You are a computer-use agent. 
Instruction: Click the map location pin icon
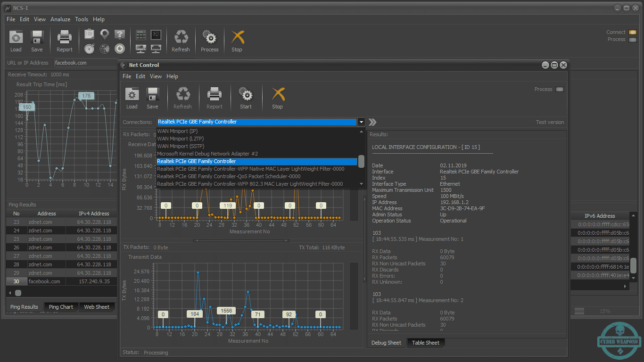tap(105, 34)
